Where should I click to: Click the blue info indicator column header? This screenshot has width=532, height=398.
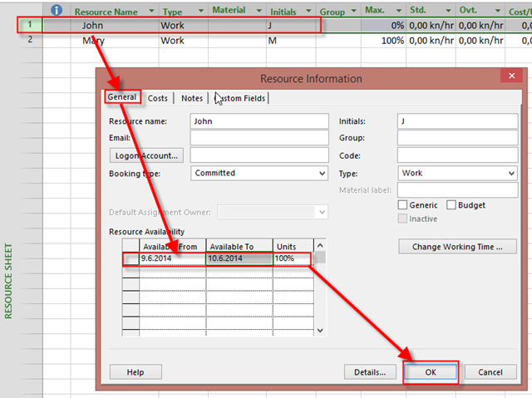tap(57, 11)
